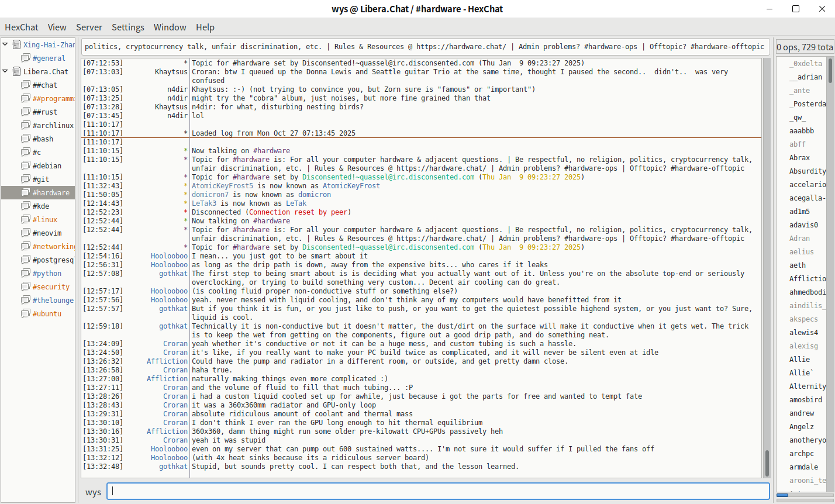Switch to the #linux channel
The image size is (835, 504).
45,219
